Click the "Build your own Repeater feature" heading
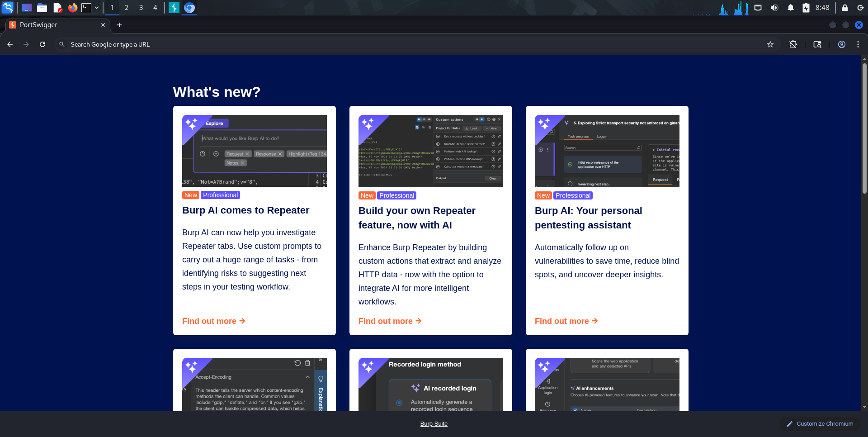Image resolution: width=868 pixels, height=437 pixels. (x=417, y=218)
